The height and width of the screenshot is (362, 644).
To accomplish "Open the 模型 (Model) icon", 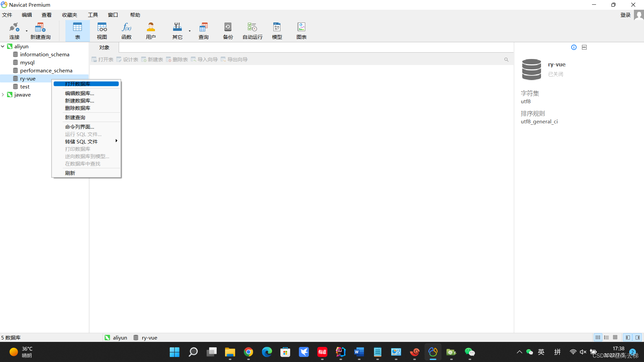I will [277, 30].
